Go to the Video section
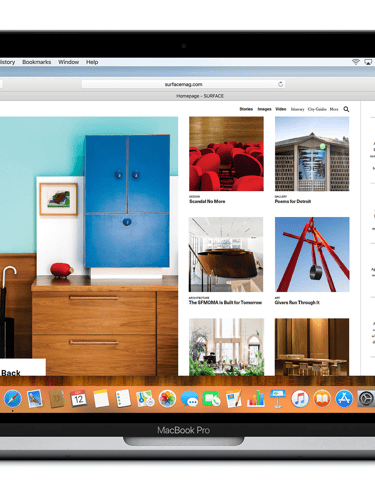This screenshot has height=503, width=375. (281, 109)
